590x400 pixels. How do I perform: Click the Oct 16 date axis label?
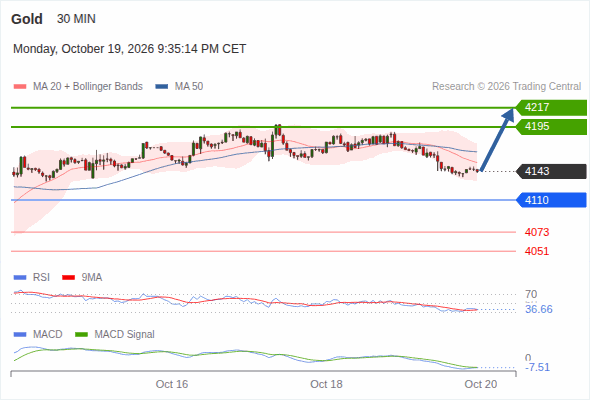click(x=172, y=384)
